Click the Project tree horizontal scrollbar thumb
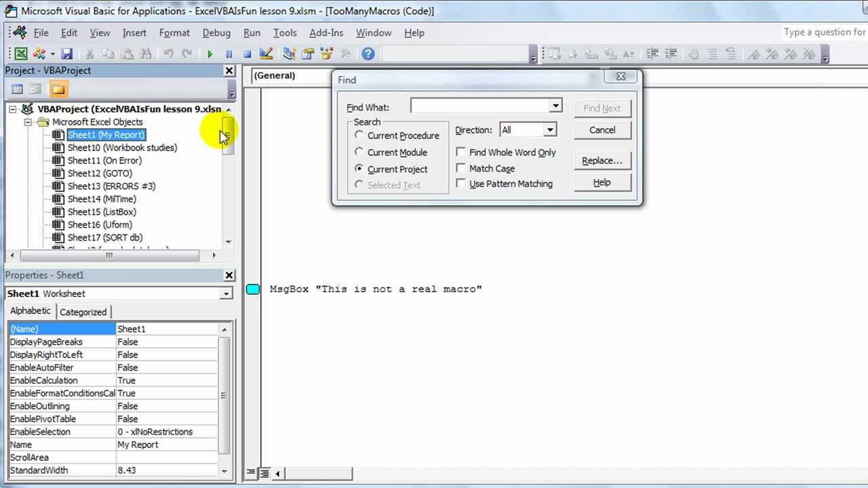This screenshot has width=868, height=488. [x=109, y=256]
